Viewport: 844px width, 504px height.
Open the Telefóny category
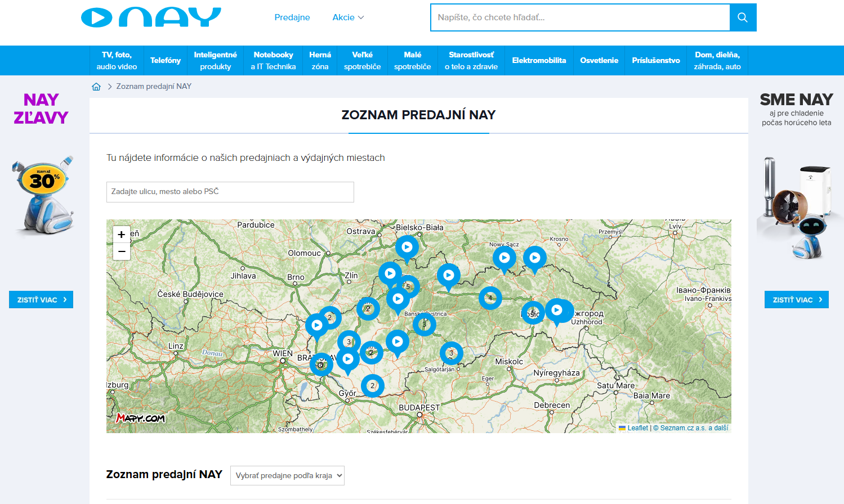pyautogui.click(x=166, y=60)
